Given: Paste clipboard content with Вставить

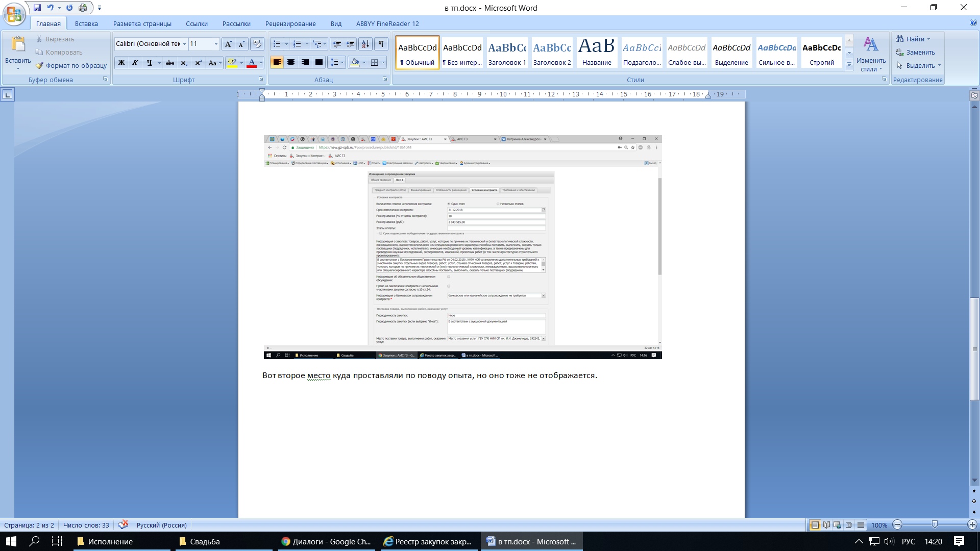Looking at the screenshot, I should 18,53.
